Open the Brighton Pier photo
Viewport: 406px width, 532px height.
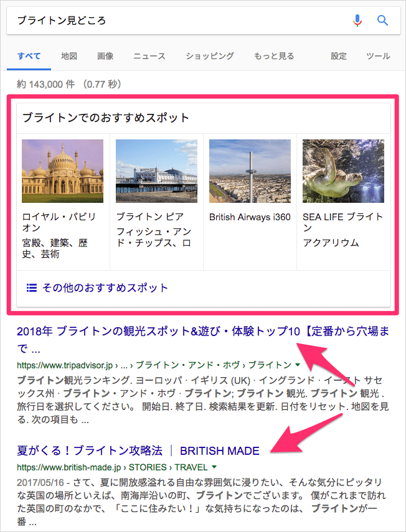[x=156, y=171]
